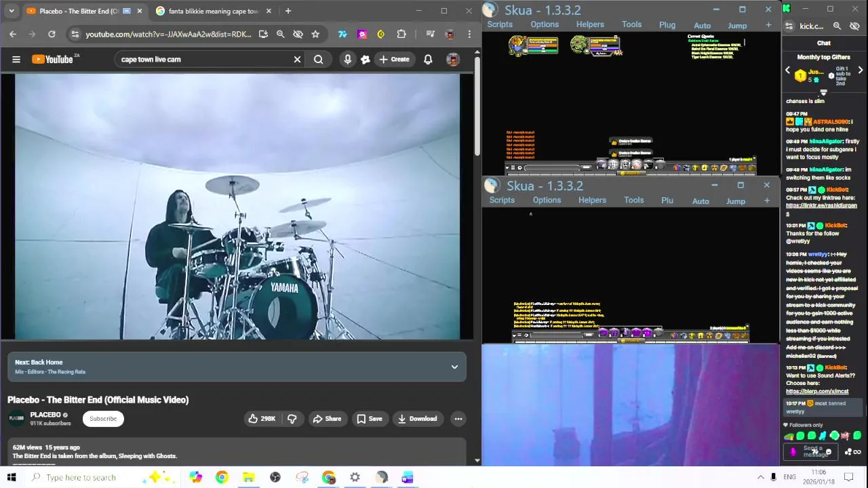Open Scripts menu in the lower Skua window
The width and height of the screenshot is (868, 488).
tap(502, 200)
